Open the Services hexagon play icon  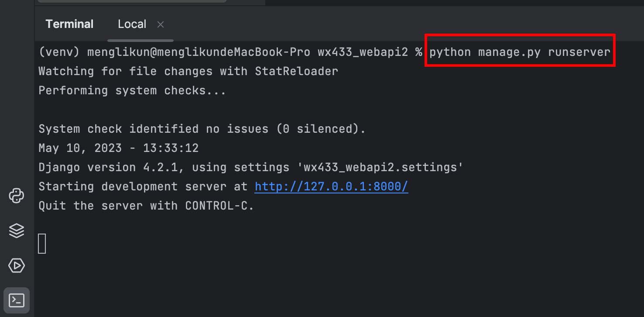(16, 265)
